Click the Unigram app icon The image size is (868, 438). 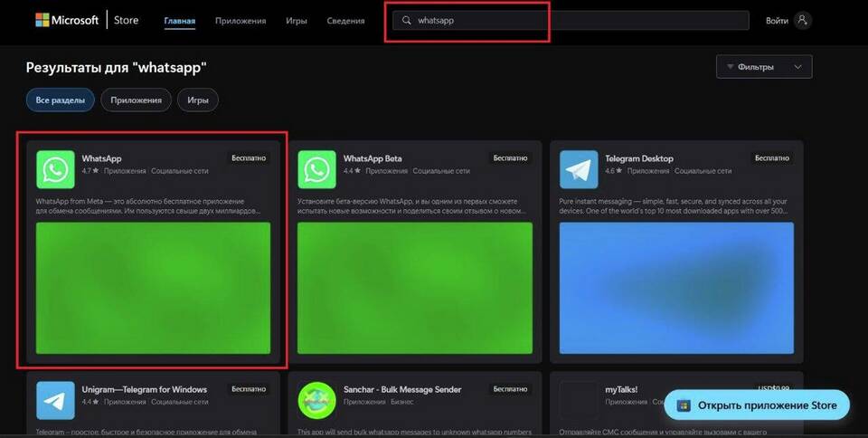(55, 400)
